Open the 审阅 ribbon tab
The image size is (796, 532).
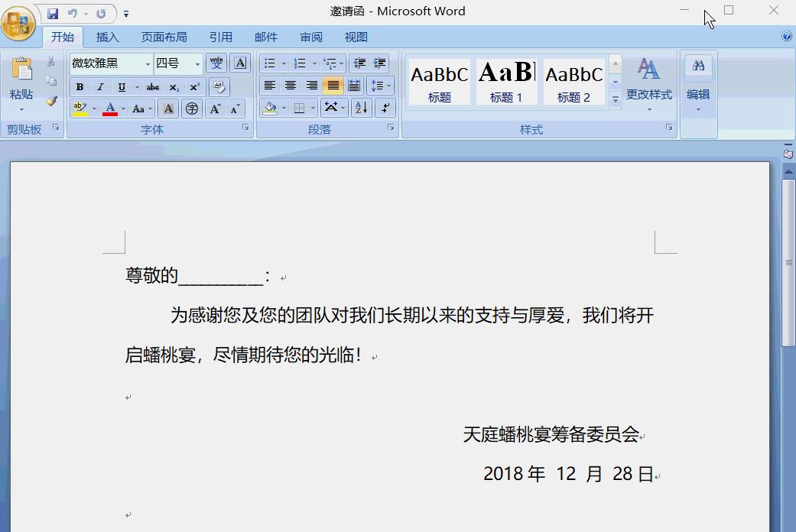310,36
